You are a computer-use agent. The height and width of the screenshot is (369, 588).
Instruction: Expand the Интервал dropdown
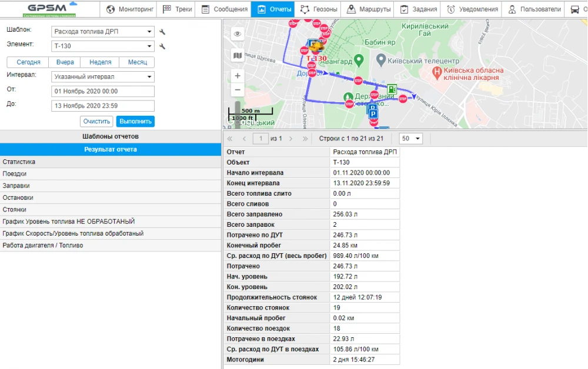[x=102, y=76]
